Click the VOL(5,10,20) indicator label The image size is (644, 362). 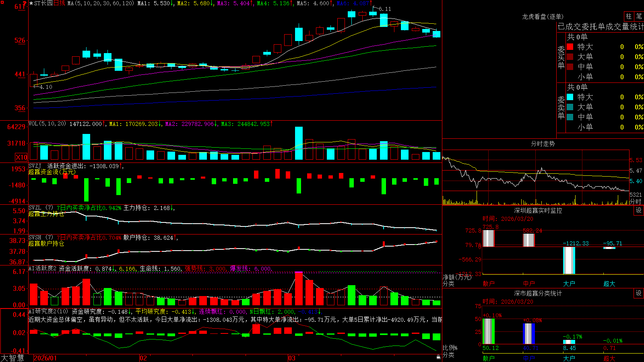click(47, 124)
